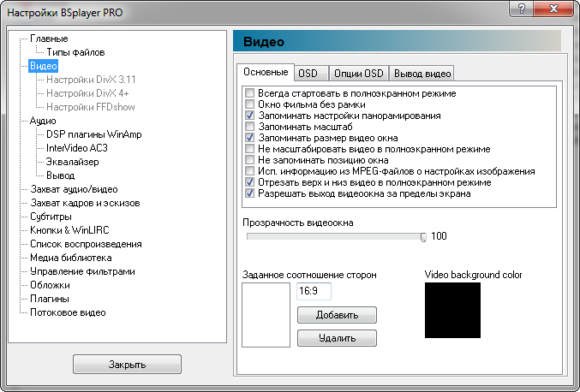Image resolution: width=580 pixels, height=392 pixels.
Task: Click the empty aspect ratio list box
Action: coord(266,315)
